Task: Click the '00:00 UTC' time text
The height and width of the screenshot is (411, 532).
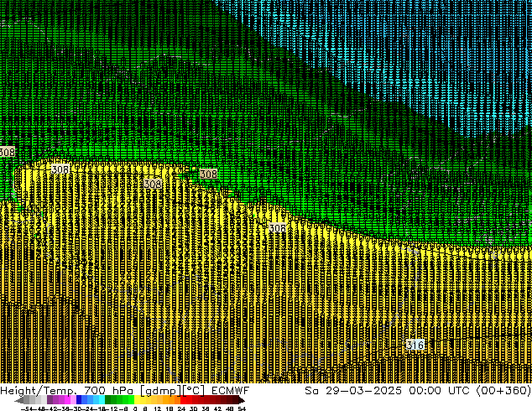Action: pyautogui.click(x=439, y=391)
